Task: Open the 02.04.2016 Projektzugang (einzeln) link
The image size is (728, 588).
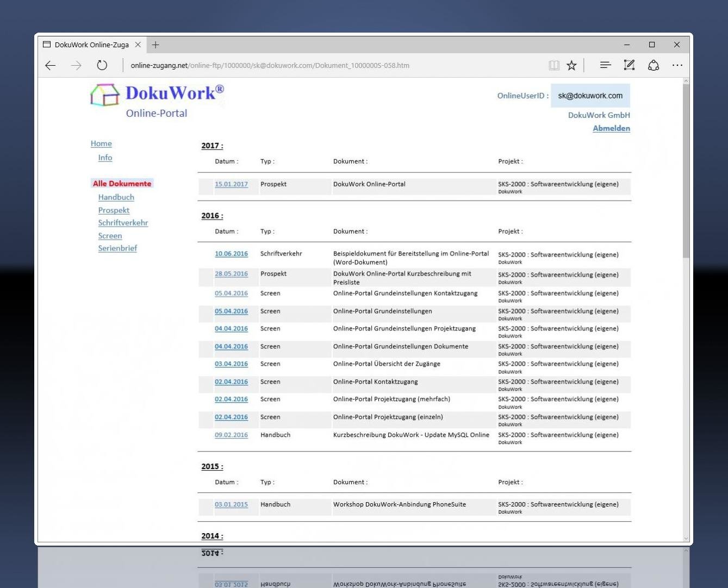Action: (231, 417)
